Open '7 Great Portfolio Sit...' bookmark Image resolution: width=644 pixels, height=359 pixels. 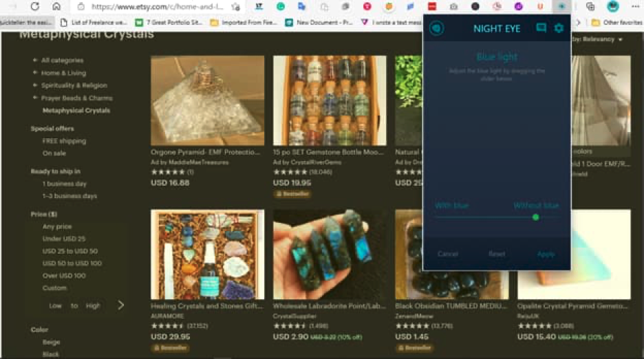pos(169,22)
